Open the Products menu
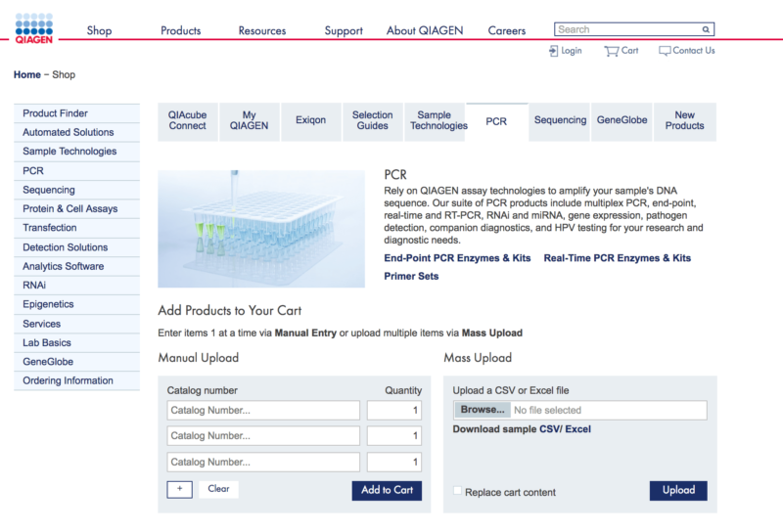 pyautogui.click(x=180, y=30)
